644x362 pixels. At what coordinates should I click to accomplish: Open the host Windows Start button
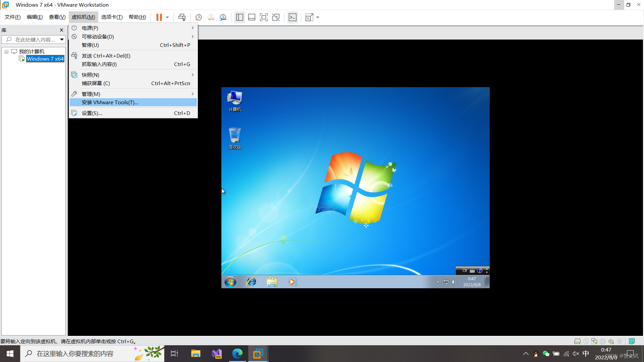pyautogui.click(x=10, y=354)
